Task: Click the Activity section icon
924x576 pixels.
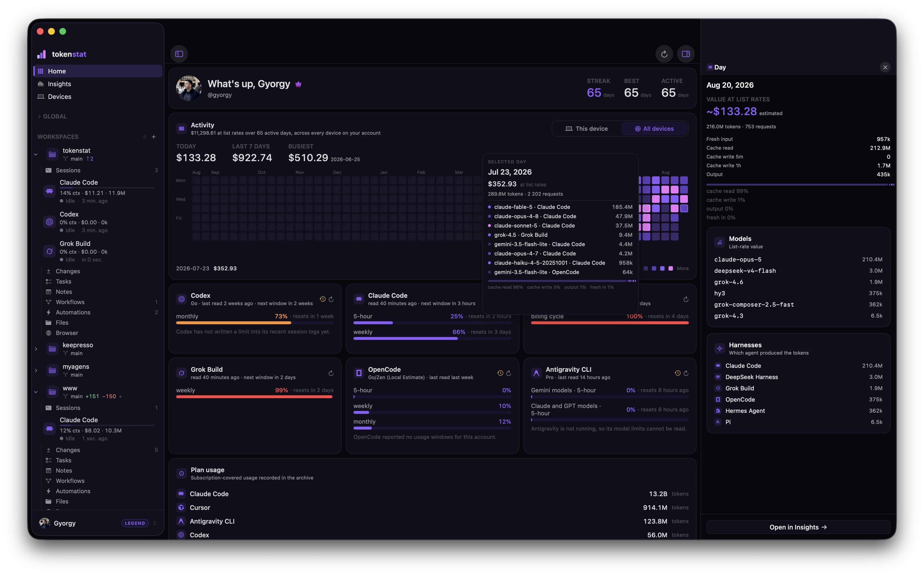Action: click(x=182, y=129)
